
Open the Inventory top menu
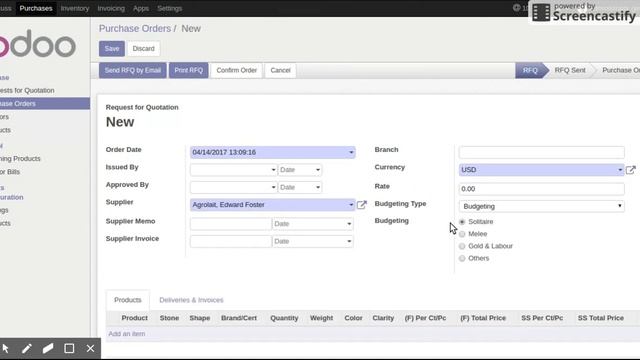[75, 8]
